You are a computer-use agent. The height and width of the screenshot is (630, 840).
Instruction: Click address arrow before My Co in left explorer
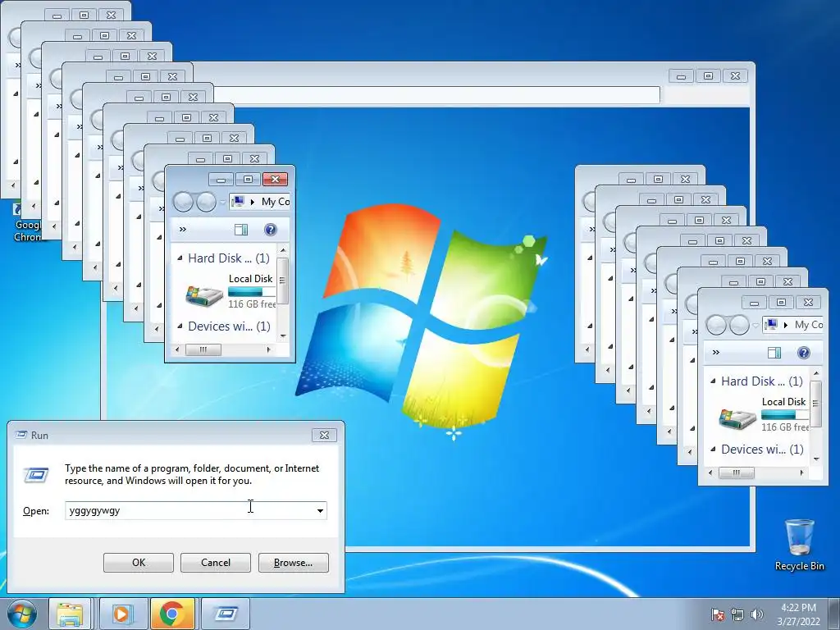pos(253,202)
